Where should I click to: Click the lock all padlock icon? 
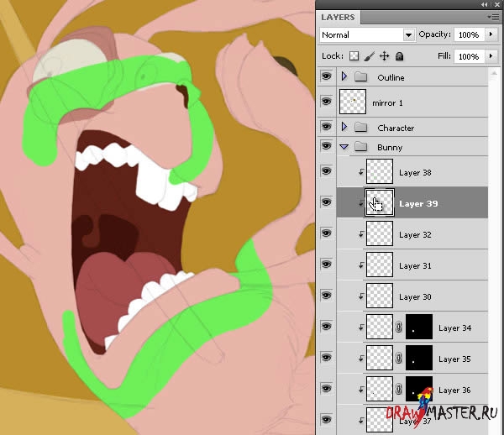pos(399,56)
